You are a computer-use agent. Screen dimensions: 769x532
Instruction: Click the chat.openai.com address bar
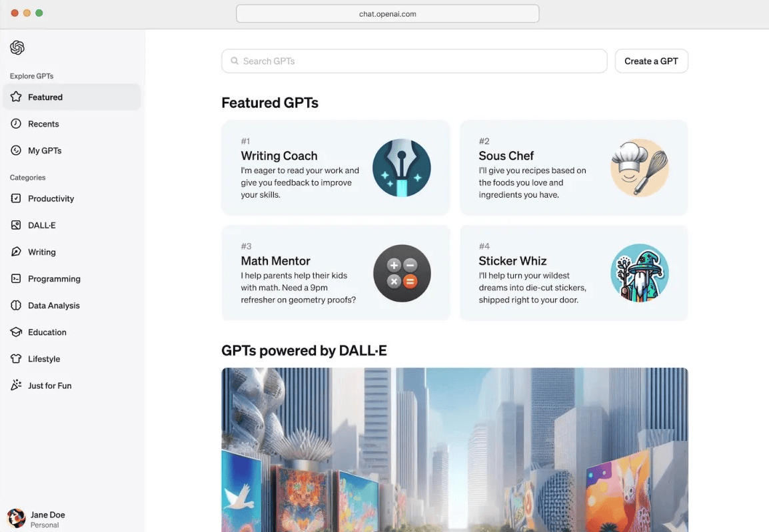(x=387, y=14)
